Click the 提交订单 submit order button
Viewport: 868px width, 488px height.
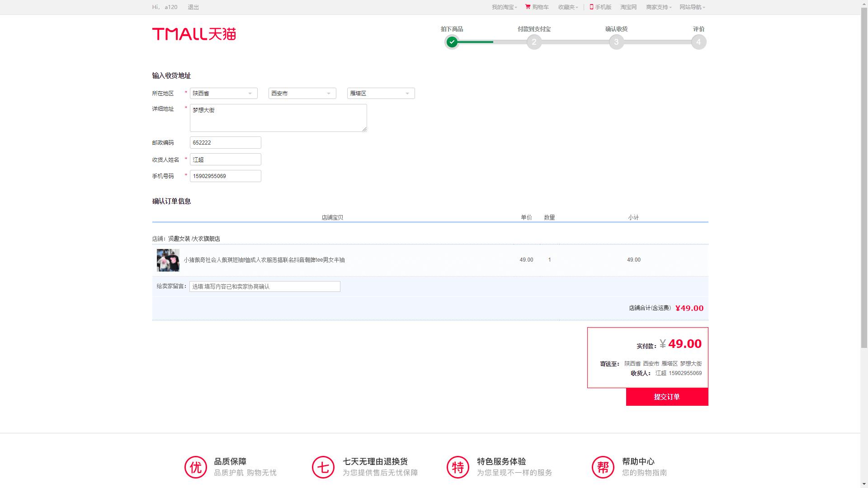(x=666, y=397)
